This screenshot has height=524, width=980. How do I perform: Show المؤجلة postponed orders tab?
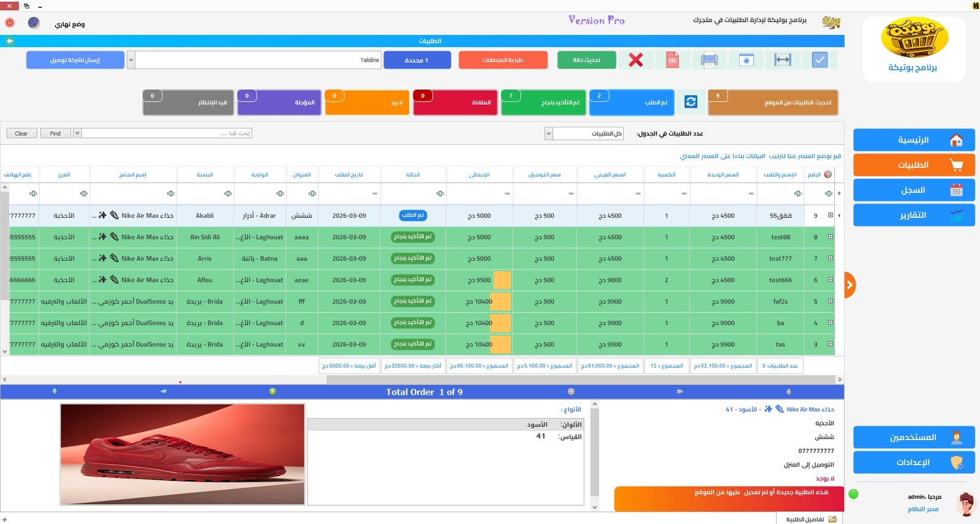pyautogui.click(x=279, y=102)
